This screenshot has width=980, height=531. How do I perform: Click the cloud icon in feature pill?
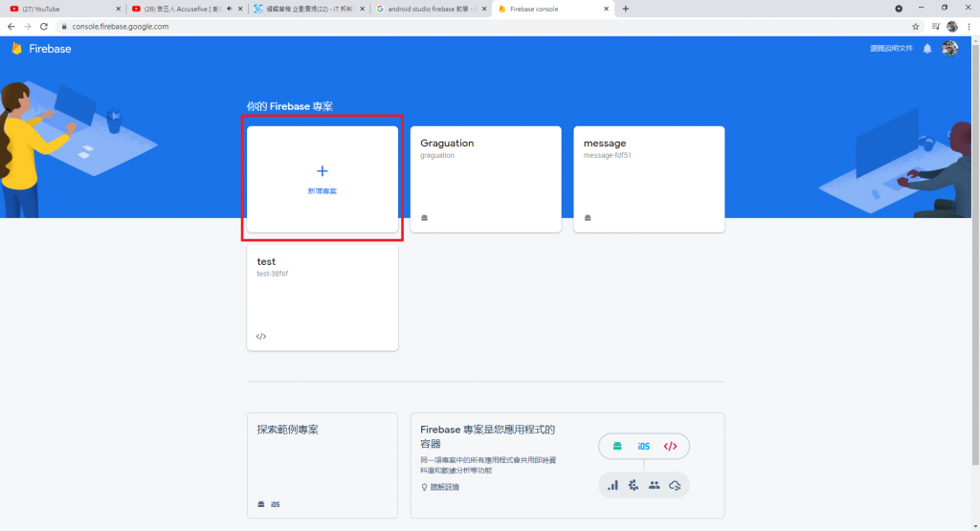[x=675, y=485]
